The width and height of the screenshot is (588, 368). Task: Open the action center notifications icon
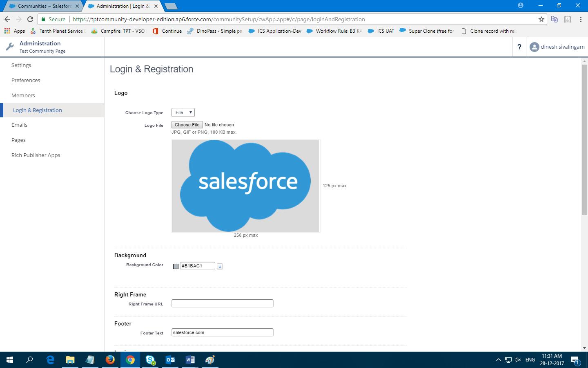pyautogui.click(x=575, y=360)
